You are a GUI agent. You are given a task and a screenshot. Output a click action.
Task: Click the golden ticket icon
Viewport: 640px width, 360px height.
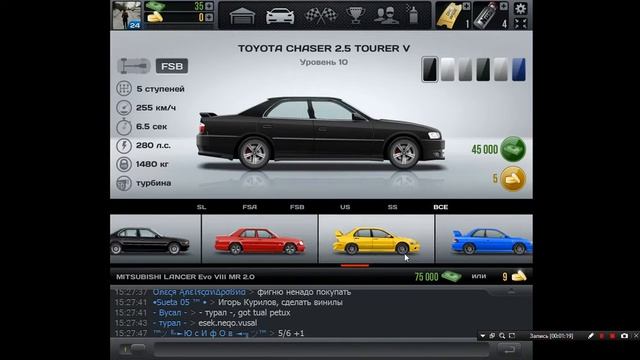(448, 16)
